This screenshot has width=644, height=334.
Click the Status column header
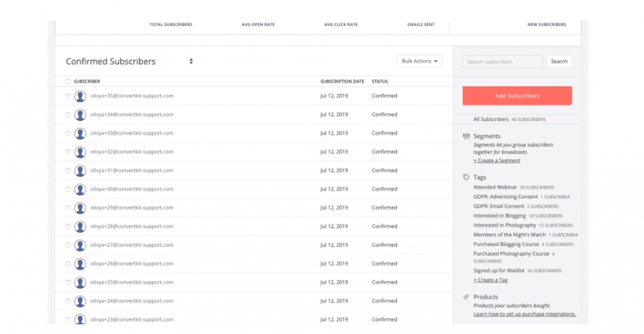coord(379,82)
